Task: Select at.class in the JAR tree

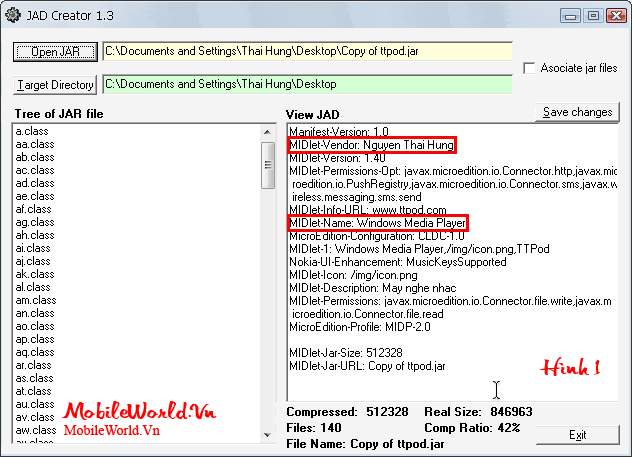Action: [x=35, y=391]
